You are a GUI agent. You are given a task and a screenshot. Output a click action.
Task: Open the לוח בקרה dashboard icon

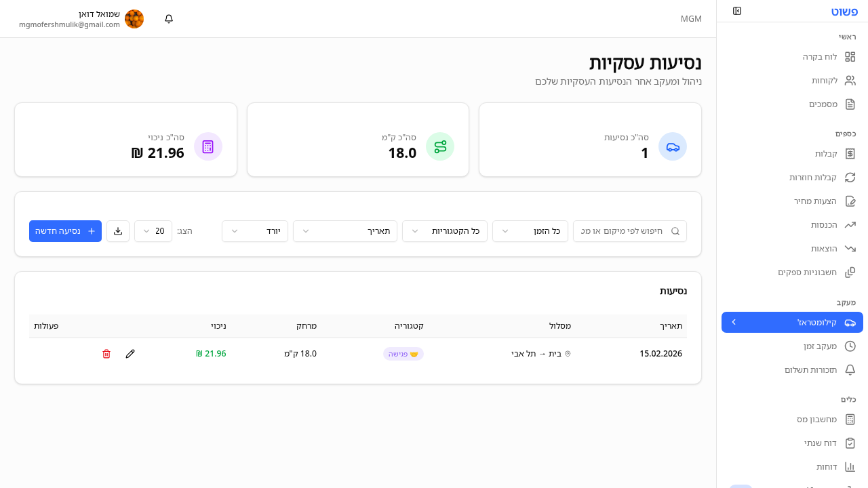tap(850, 56)
